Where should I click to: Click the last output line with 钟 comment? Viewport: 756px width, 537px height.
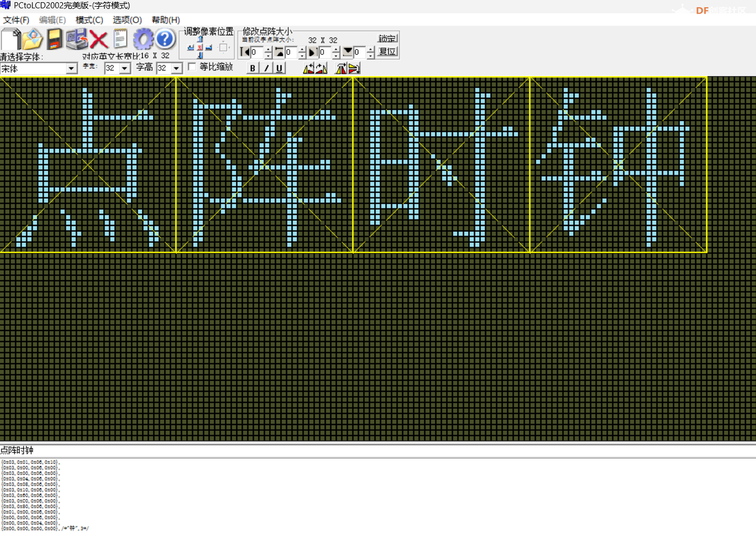point(45,528)
